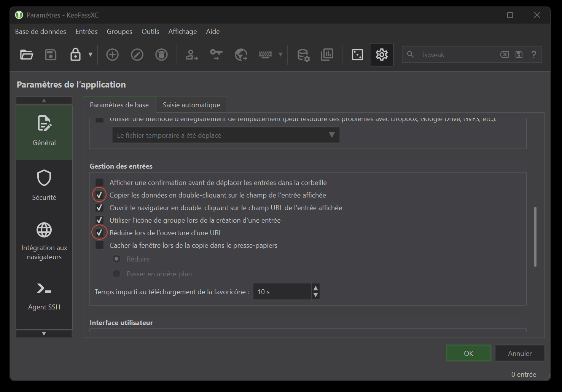
Task: Open the Entrées menu
Action: tap(86, 32)
